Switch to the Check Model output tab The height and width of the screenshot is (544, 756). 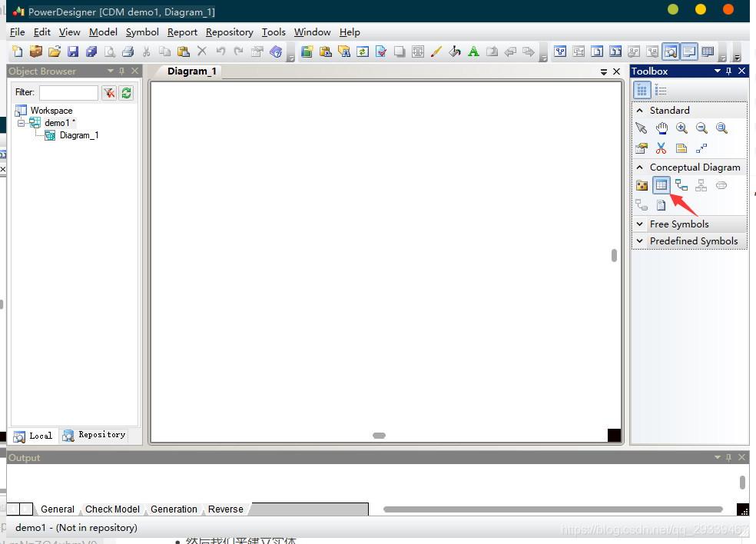112,509
